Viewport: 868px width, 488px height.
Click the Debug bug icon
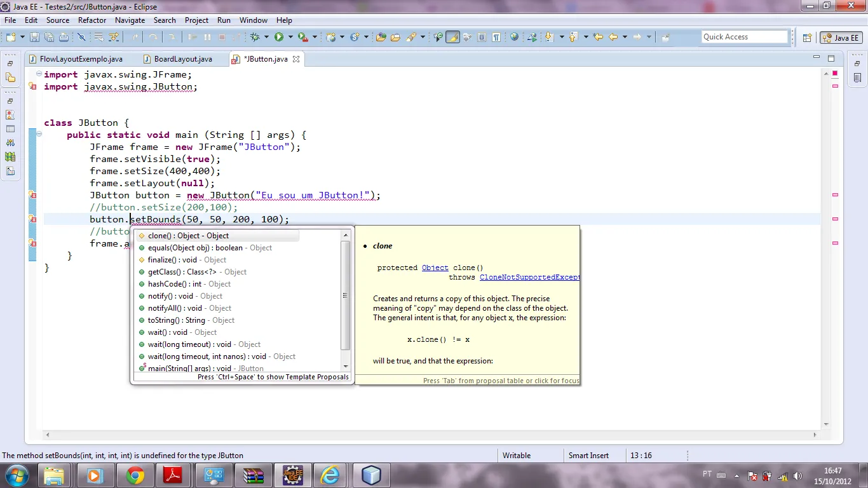tap(255, 37)
